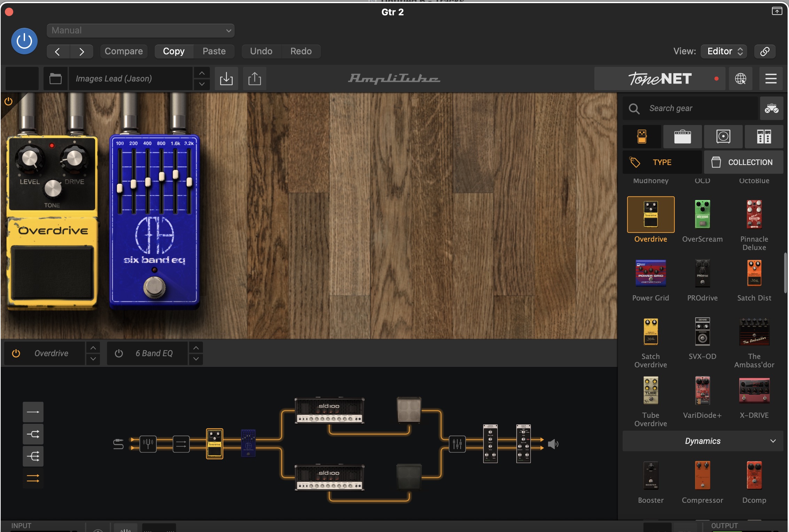Image resolution: width=789 pixels, height=532 pixels.
Task: Select the stomp pedal gear tab
Action: pyautogui.click(x=642, y=136)
